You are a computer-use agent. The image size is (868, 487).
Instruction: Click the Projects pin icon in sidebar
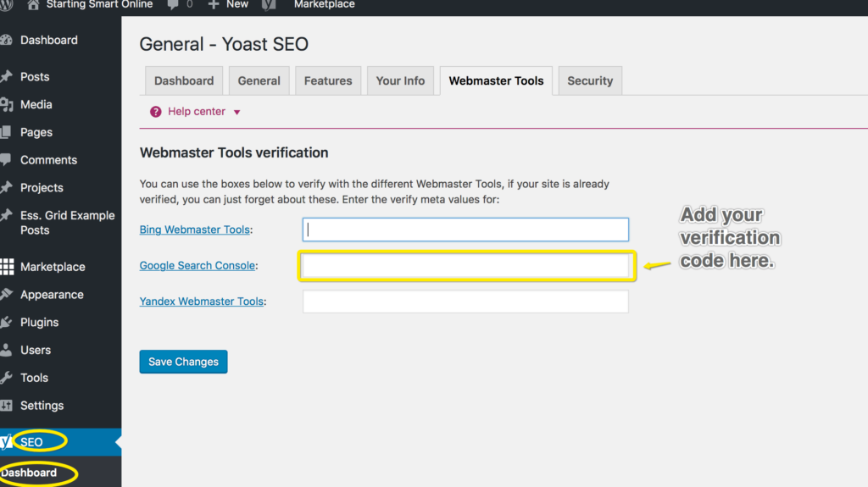[x=6, y=187]
